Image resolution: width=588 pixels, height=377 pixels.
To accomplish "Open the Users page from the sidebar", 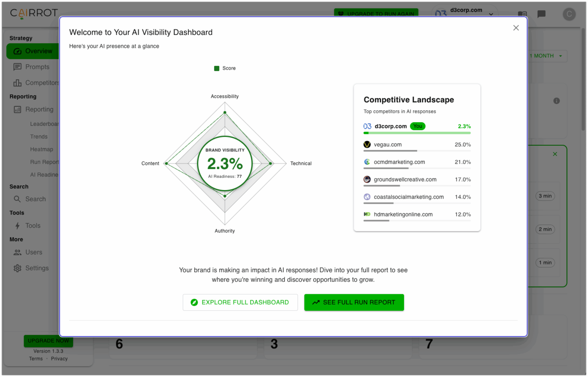I will pos(34,252).
